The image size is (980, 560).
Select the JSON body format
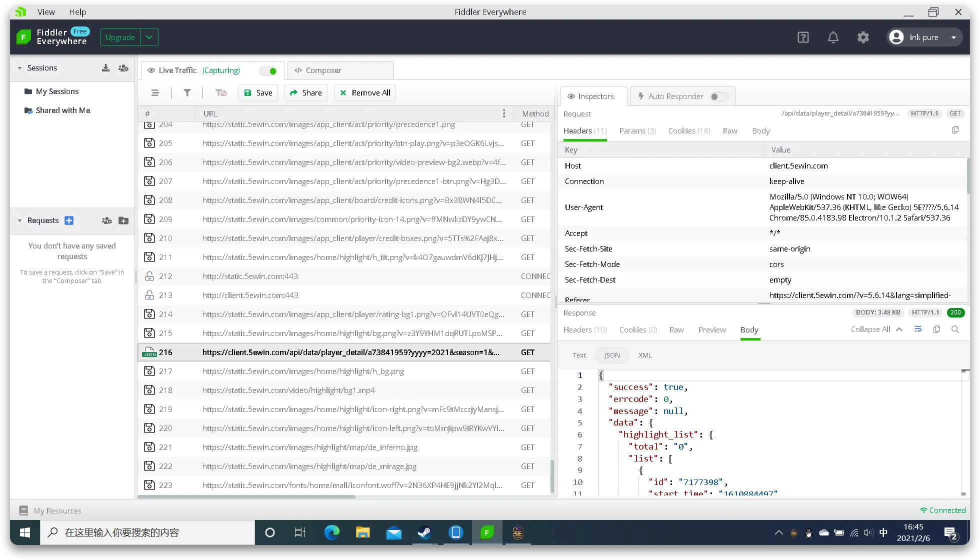[611, 355]
